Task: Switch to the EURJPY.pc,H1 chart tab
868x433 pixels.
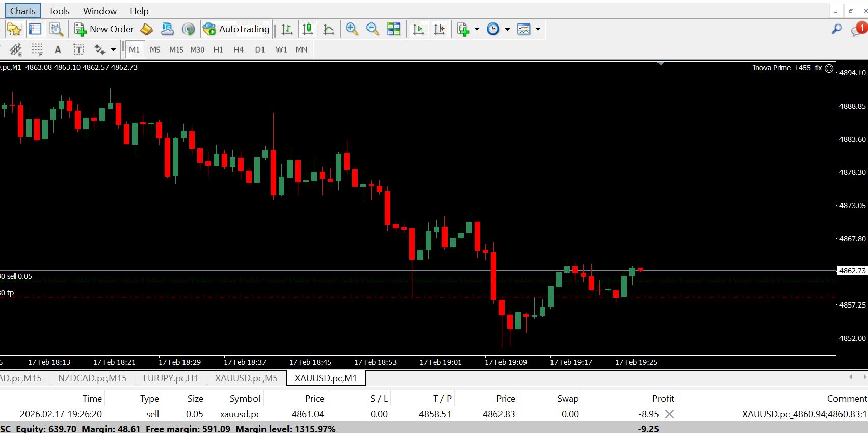Action: [170, 378]
